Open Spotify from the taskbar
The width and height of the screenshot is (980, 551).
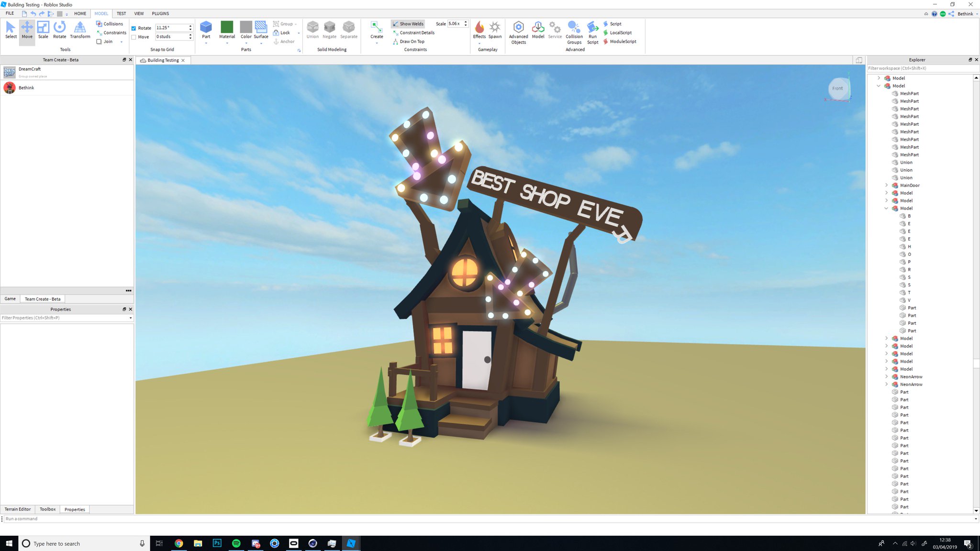click(x=236, y=543)
